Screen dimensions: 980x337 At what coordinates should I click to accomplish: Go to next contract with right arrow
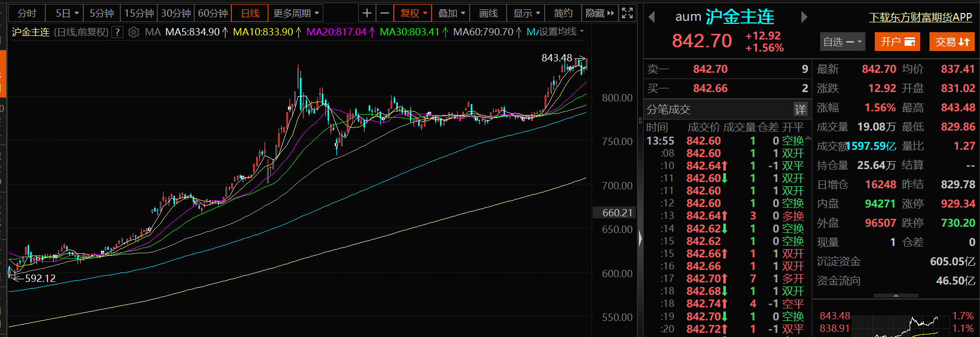pyautogui.click(x=804, y=17)
